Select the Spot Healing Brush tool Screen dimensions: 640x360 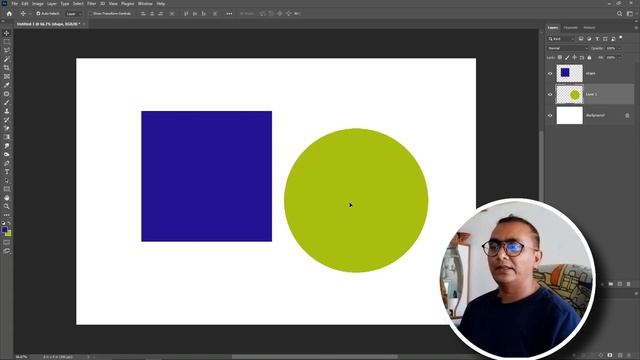(7, 94)
